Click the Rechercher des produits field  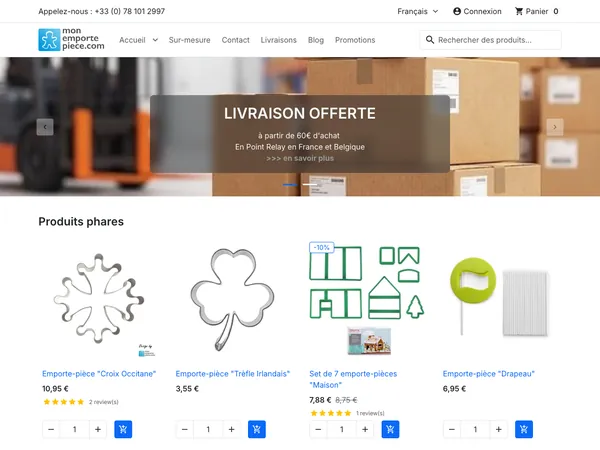click(x=491, y=40)
